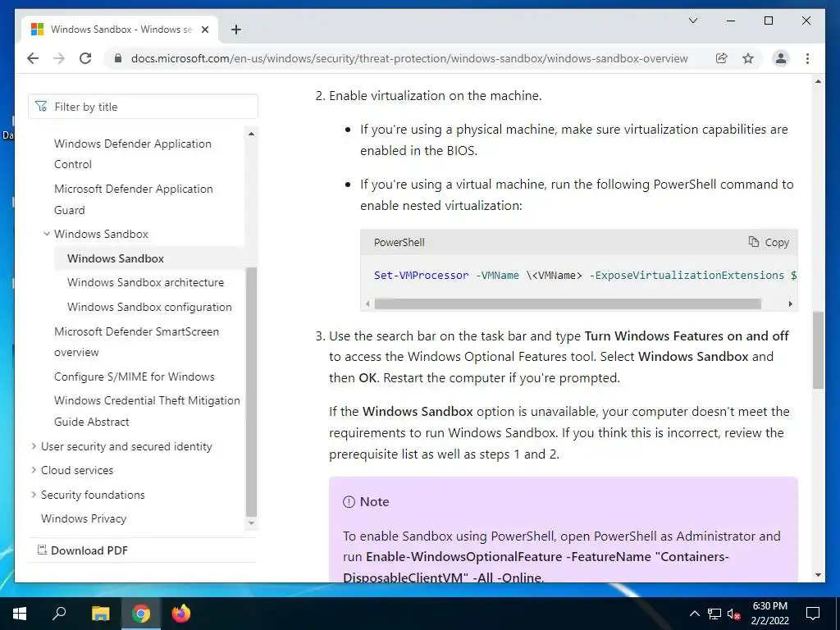View site security padlock info
This screenshot has width=840, height=630.
coord(118,58)
